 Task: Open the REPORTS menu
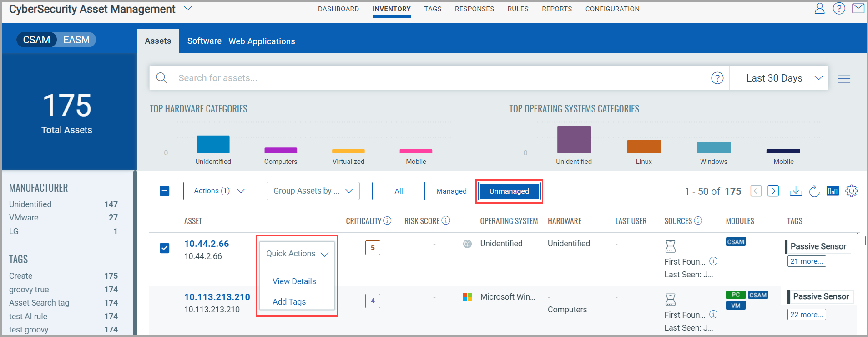pos(557,9)
